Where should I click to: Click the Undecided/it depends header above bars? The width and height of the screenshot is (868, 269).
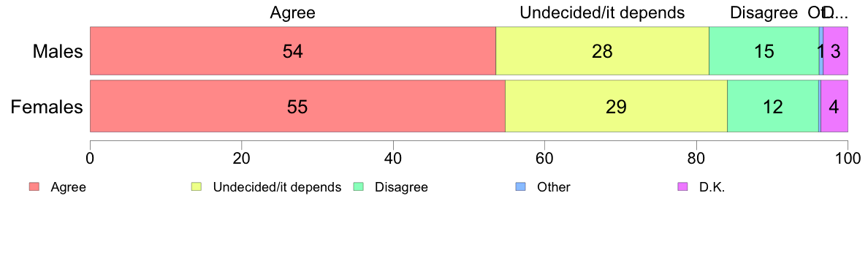pyautogui.click(x=602, y=12)
